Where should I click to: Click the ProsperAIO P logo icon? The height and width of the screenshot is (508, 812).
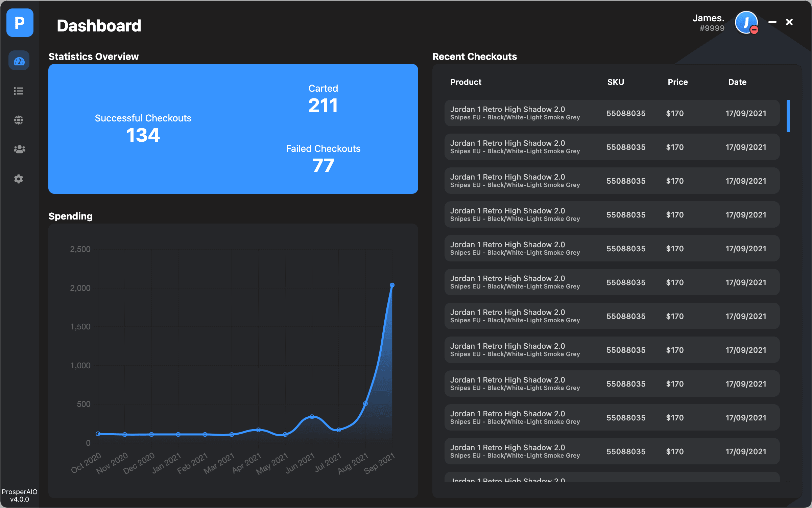[x=20, y=23]
